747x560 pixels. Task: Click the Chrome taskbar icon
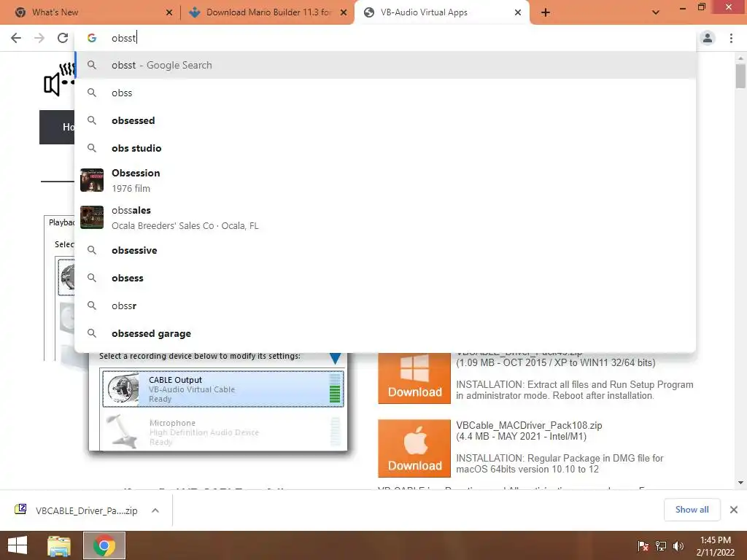[x=104, y=545]
